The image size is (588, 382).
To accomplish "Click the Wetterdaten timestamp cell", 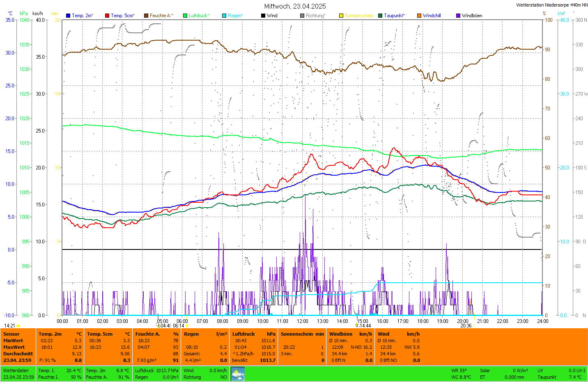I will tap(18, 374).
